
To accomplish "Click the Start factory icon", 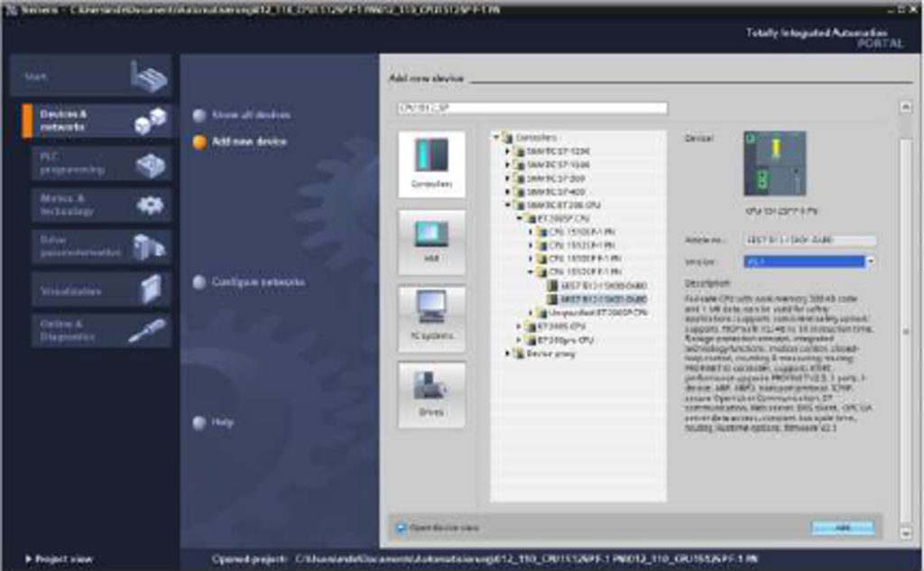I will (x=148, y=78).
